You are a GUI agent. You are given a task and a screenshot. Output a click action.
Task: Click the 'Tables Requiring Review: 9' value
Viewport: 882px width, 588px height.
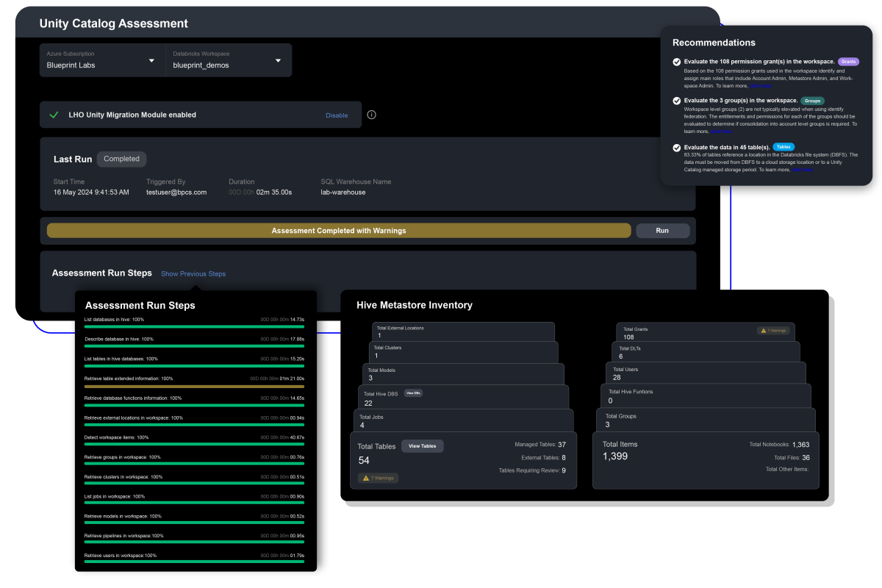coord(532,470)
